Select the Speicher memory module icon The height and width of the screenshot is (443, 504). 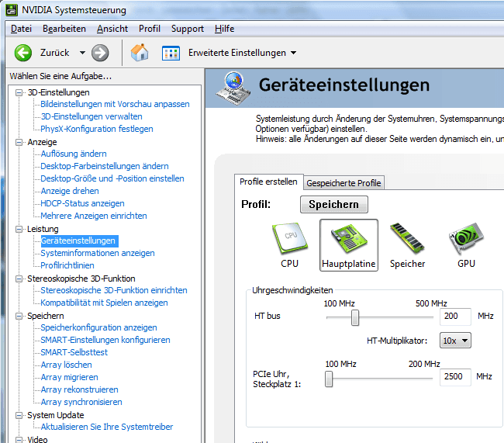click(407, 239)
